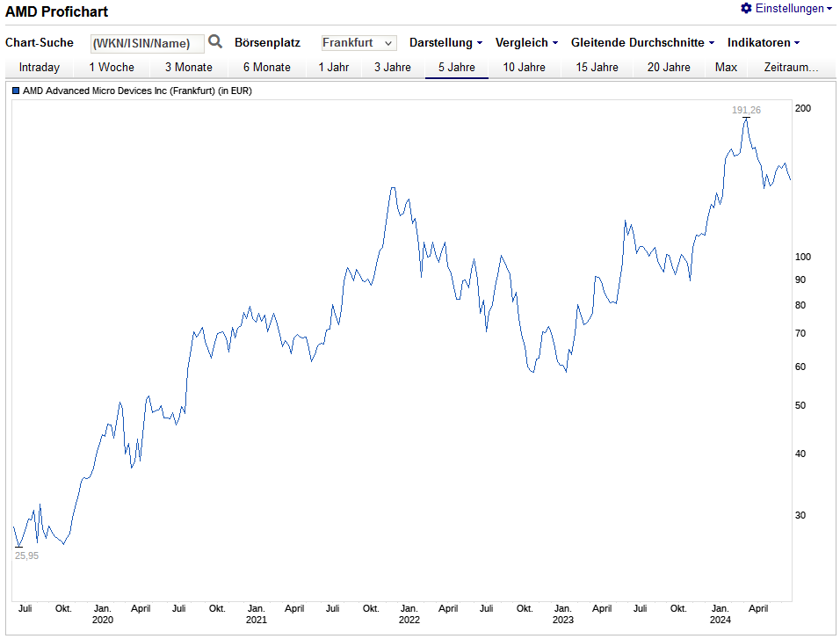Screen dimensions: 840x639
Task: Click the AMD Advanced Micro Devices legend label
Action: click(137, 91)
